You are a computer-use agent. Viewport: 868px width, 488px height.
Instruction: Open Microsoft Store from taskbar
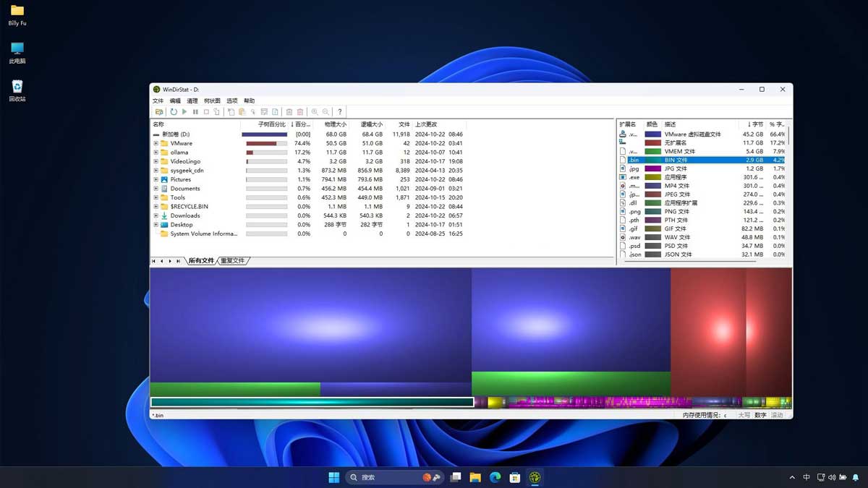pos(515,477)
